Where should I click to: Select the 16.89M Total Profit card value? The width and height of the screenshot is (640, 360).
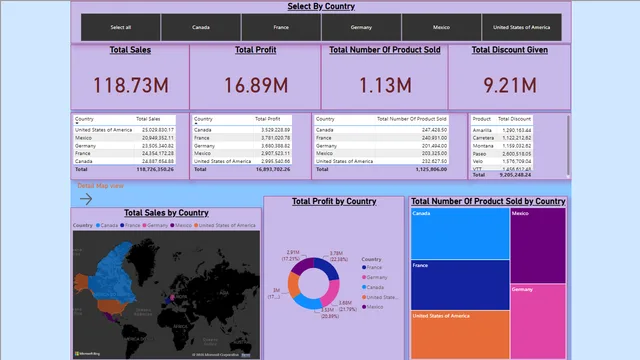tap(256, 86)
